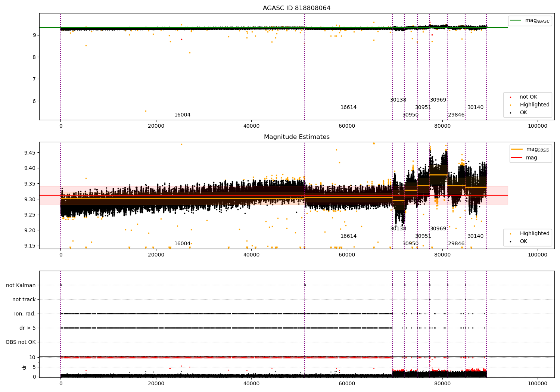Click OBSID label 29846 in Magnitude Estimates plot
The image size is (560, 392).
coord(456,244)
